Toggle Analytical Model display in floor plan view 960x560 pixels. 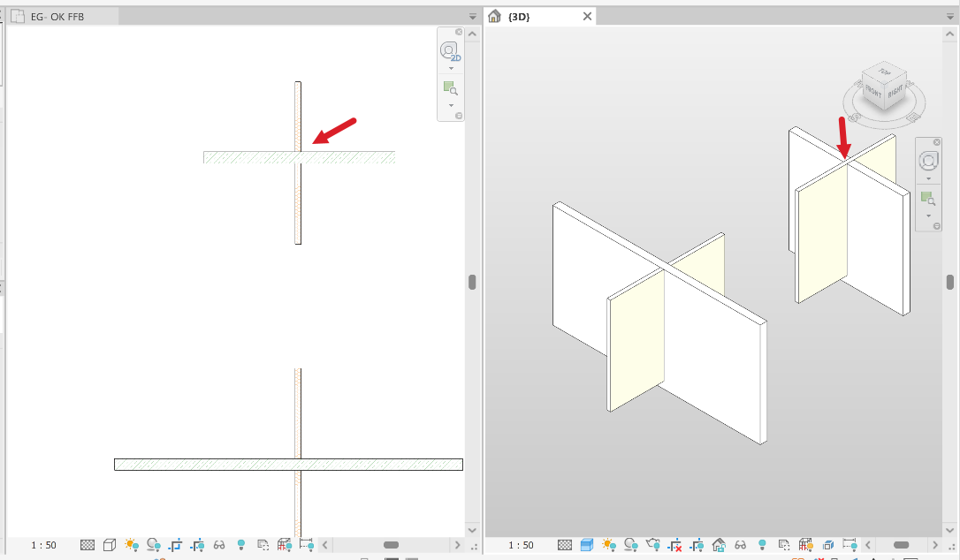tap(285, 545)
